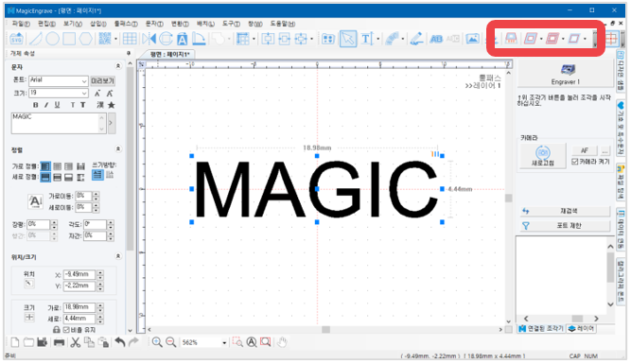Click the insert image picture icon
Image resolution: width=631 pixels, height=364 pixels.
[x=472, y=39]
